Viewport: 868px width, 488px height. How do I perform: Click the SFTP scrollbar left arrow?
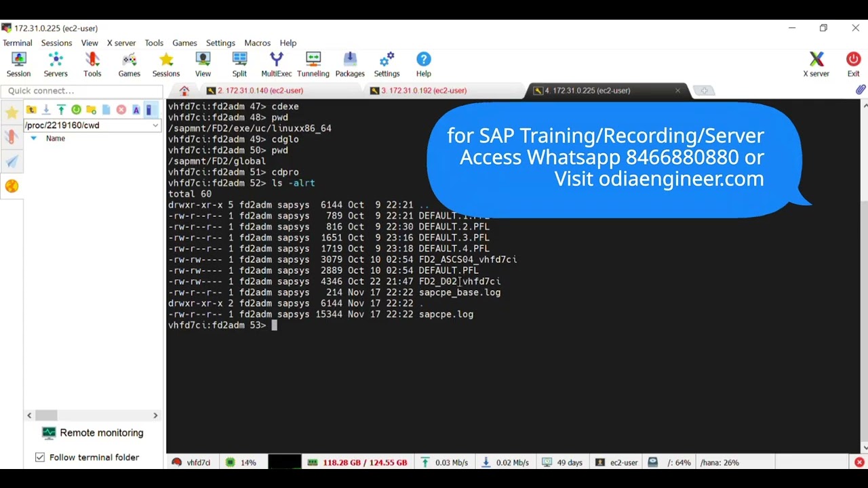click(29, 415)
